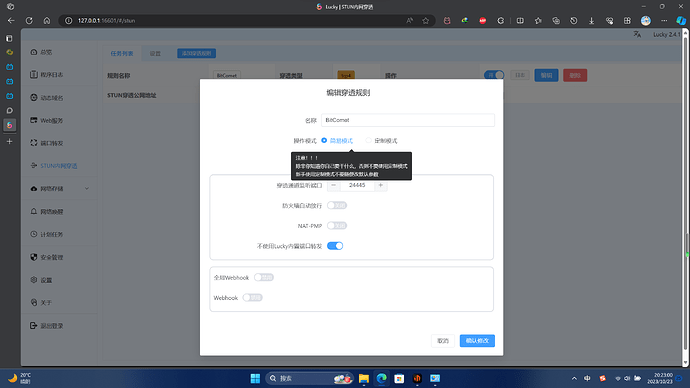This screenshot has height=388, width=690.
Task: Increase listening port with plus button
Action: pyautogui.click(x=381, y=185)
